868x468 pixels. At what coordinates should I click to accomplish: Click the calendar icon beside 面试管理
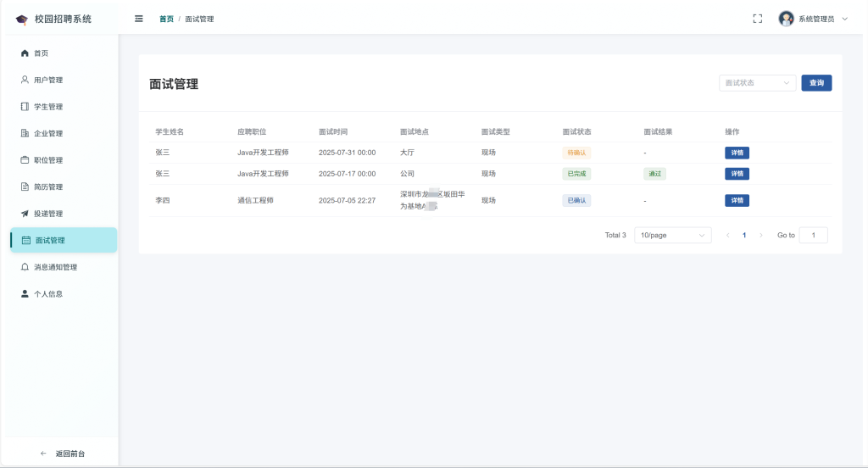pyautogui.click(x=26, y=241)
